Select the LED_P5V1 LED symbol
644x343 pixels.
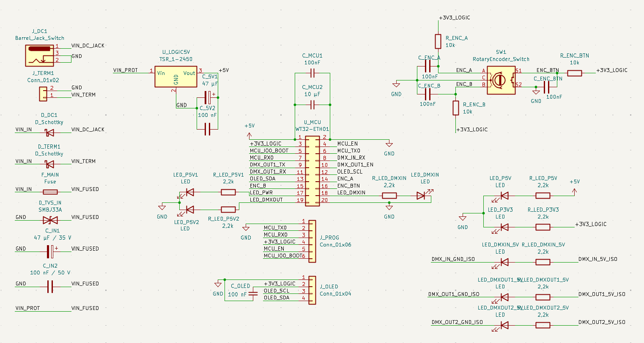coord(190,192)
